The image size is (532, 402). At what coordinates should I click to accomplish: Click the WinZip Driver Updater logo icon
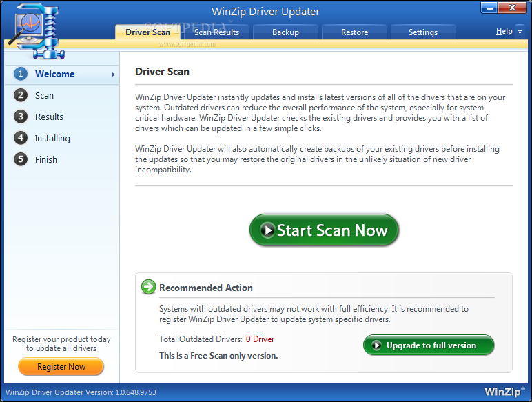[x=36, y=31]
